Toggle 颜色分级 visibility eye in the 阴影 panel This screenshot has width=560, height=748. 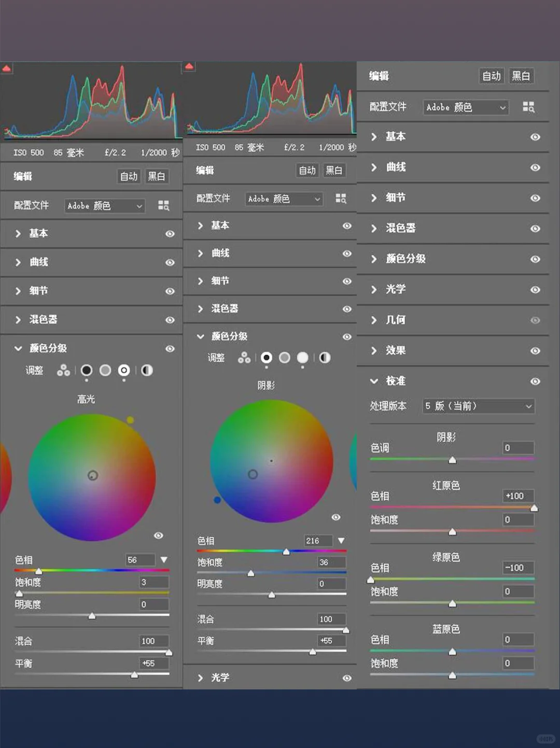coord(347,337)
